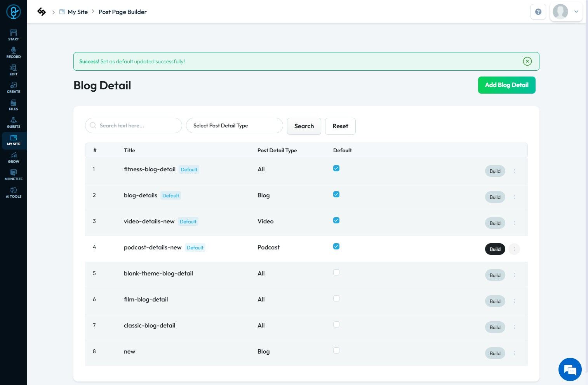
Task: Click the My Site breadcrumb link
Action: (77, 12)
